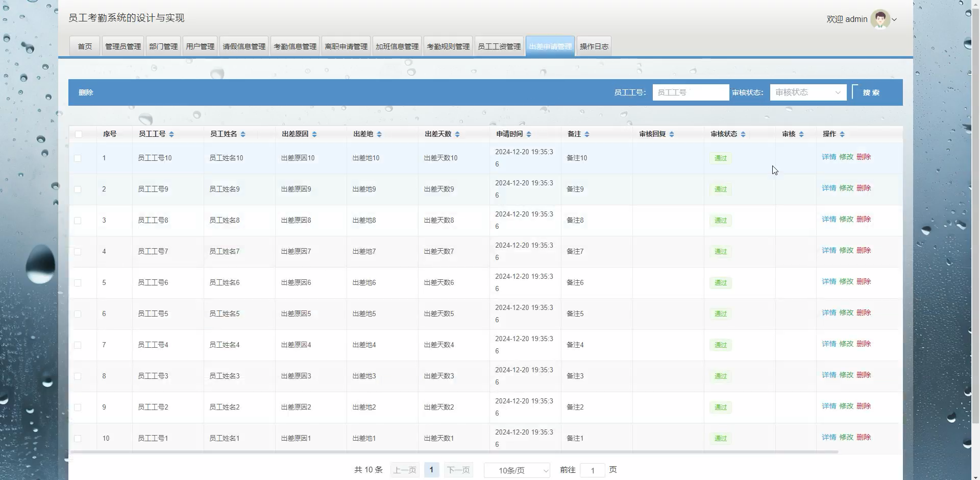
Task: Click the admin avatar picture
Action: [x=880, y=19]
